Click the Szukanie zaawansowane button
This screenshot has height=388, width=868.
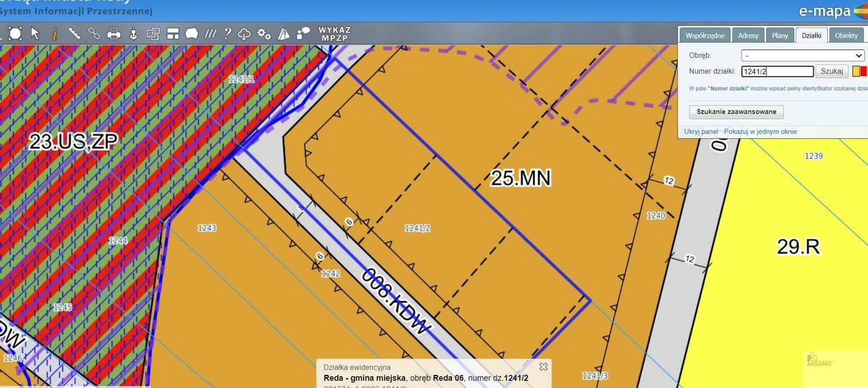[x=736, y=112]
